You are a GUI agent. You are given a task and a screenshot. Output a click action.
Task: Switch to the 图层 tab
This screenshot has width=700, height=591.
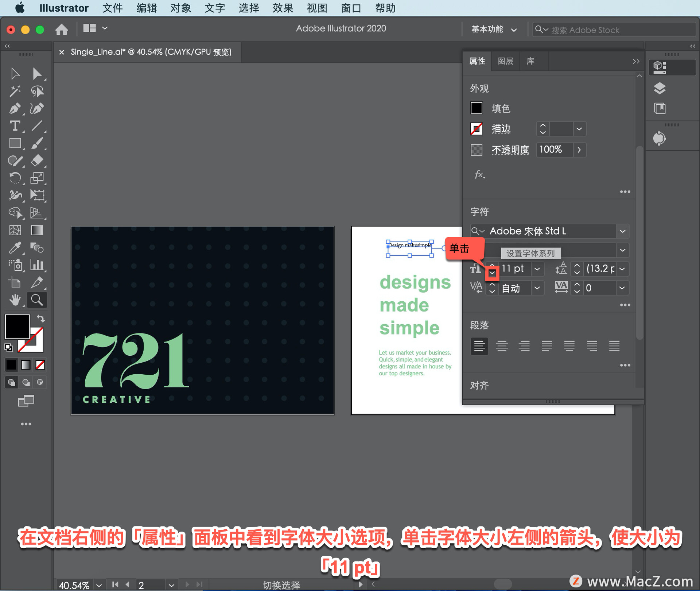tap(505, 61)
